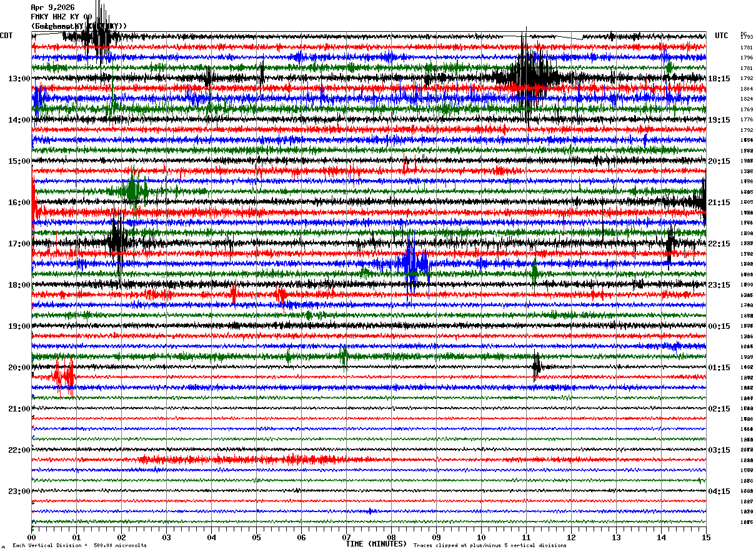Click the 21:00 CDT time label
The image size is (756, 554).
19,409
